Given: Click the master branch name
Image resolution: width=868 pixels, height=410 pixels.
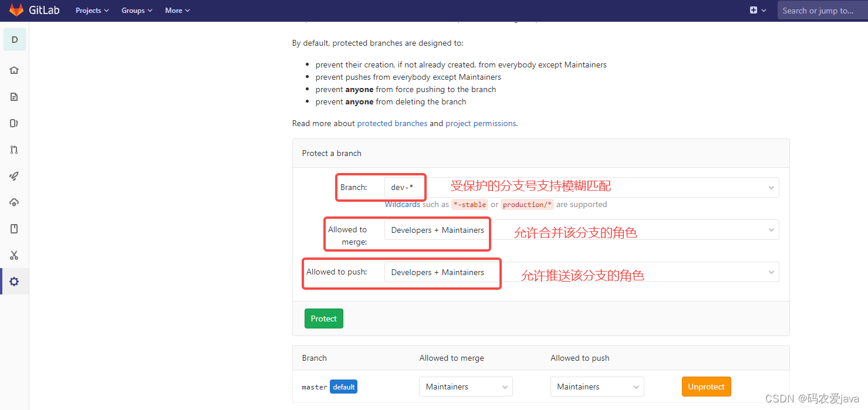Looking at the screenshot, I should [315, 387].
